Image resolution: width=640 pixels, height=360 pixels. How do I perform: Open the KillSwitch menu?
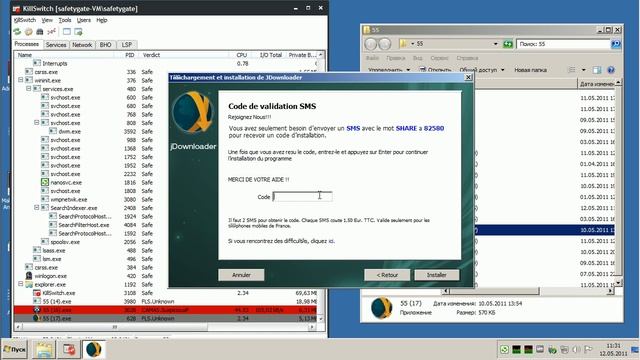point(25,20)
